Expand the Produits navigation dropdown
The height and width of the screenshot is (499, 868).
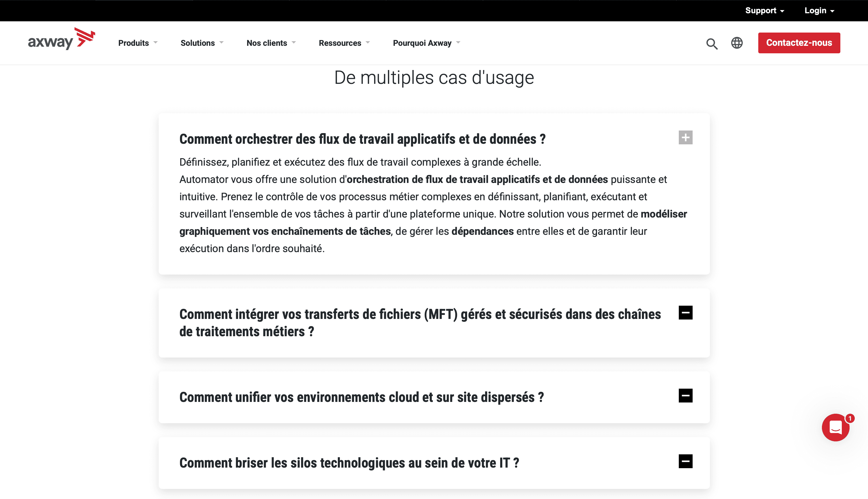point(137,43)
